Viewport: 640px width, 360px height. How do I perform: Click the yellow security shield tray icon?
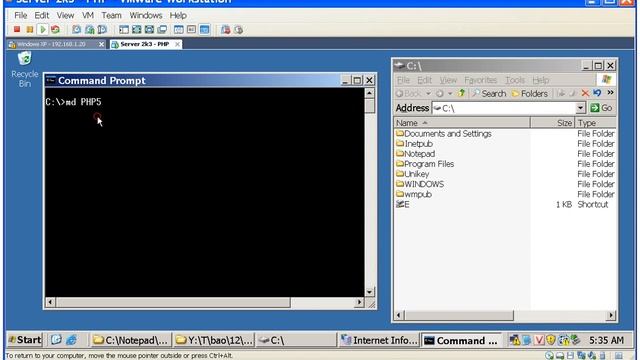click(x=551, y=340)
